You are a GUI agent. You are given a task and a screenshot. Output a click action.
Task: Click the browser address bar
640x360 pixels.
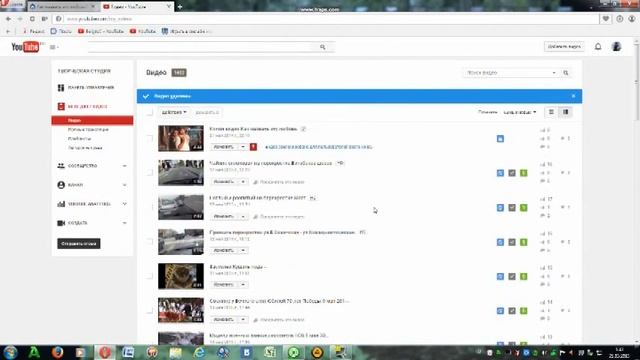coord(327,19)
